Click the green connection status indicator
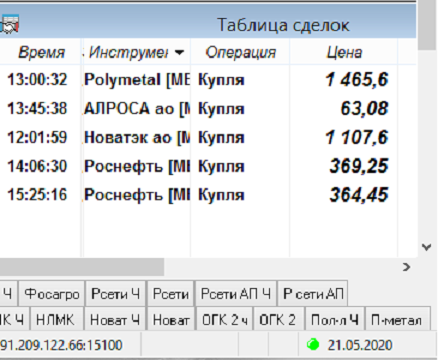The width and height of the screenshot is (438, 360). 313,344
